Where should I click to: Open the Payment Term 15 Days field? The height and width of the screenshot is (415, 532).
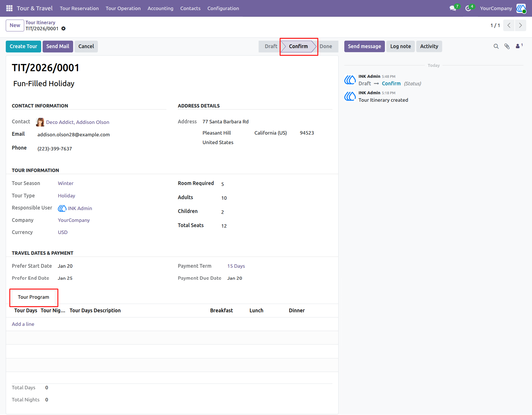(x=236, y=266)
